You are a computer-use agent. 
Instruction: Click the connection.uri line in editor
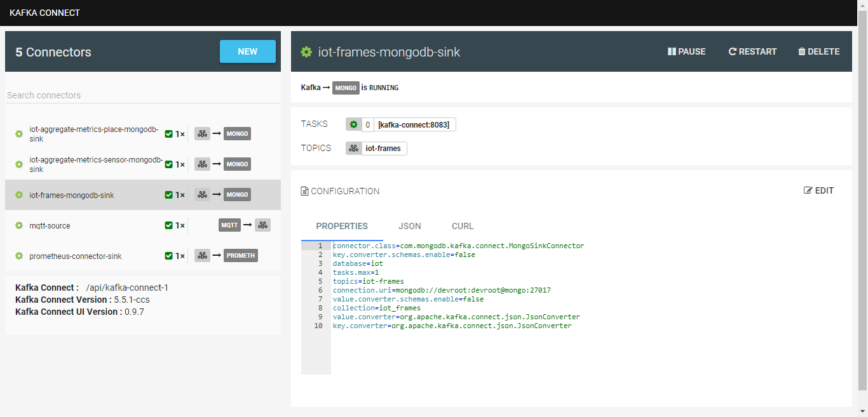(x=442, y=290)
